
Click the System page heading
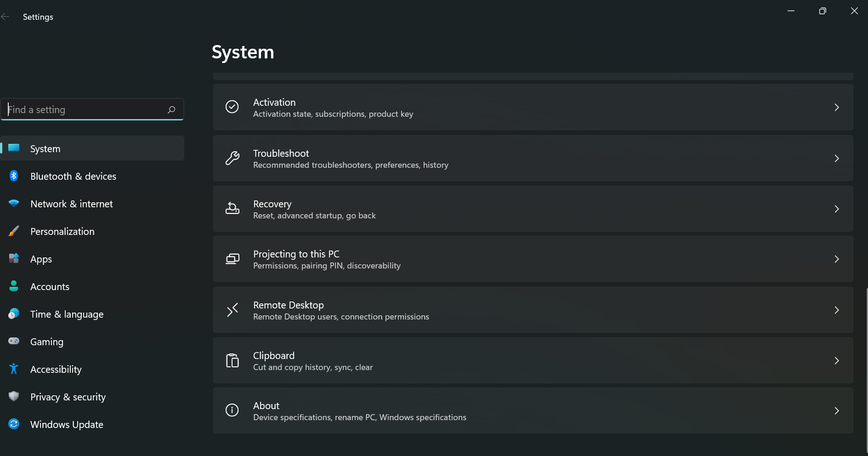tap(243, 52)
